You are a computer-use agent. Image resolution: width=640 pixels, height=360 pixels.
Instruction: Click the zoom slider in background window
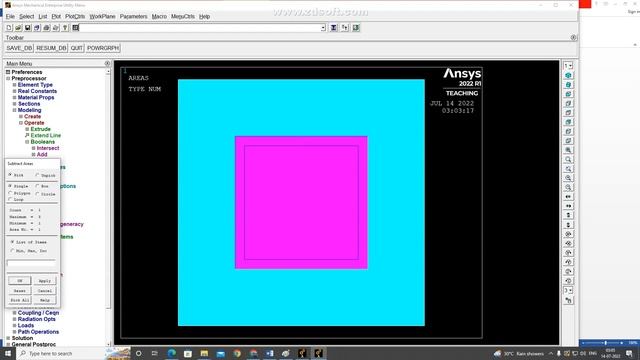605,343
